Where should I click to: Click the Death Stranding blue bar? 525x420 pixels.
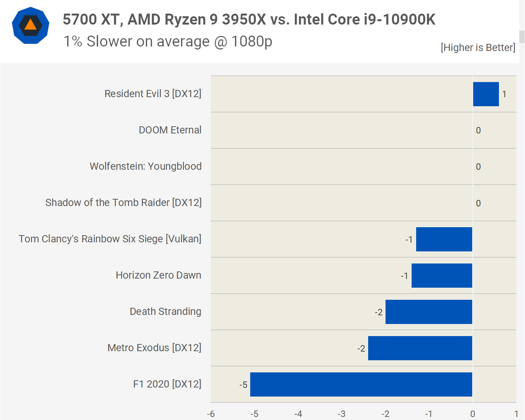coord(429,312)
